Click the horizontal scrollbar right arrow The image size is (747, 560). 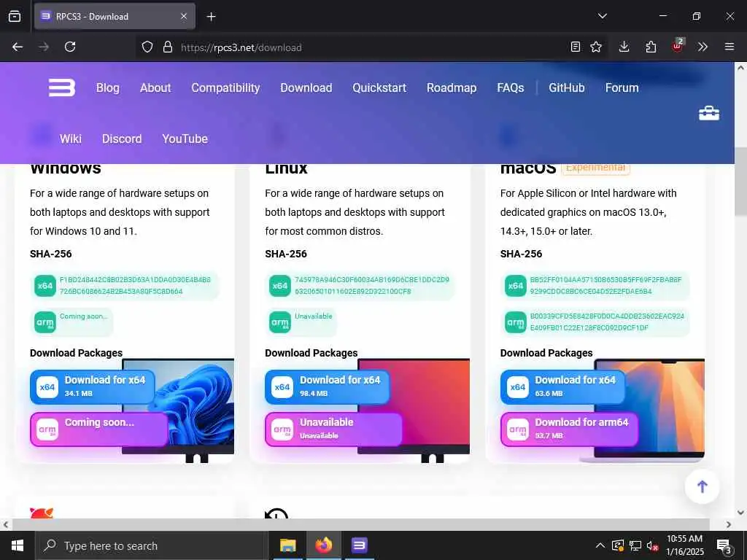pos(729,524)
